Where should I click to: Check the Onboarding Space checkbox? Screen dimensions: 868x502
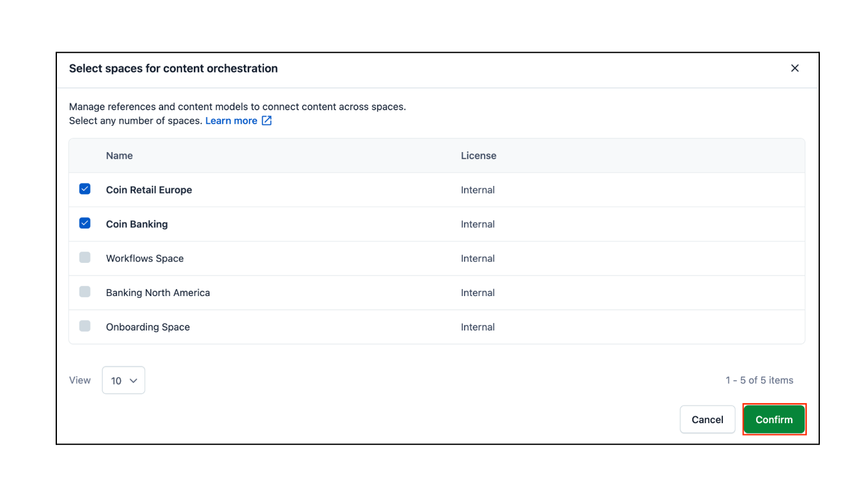pos(85,326)
